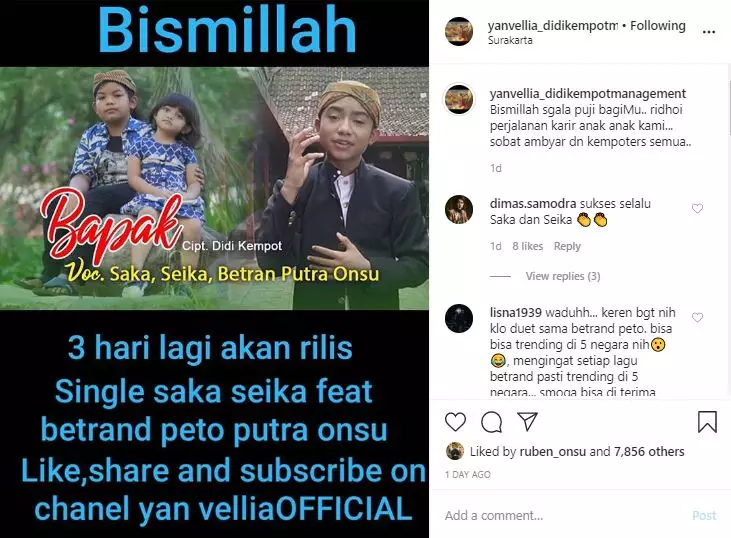
Task: Open the comment bubble icon
Action: tap(491, 422)
